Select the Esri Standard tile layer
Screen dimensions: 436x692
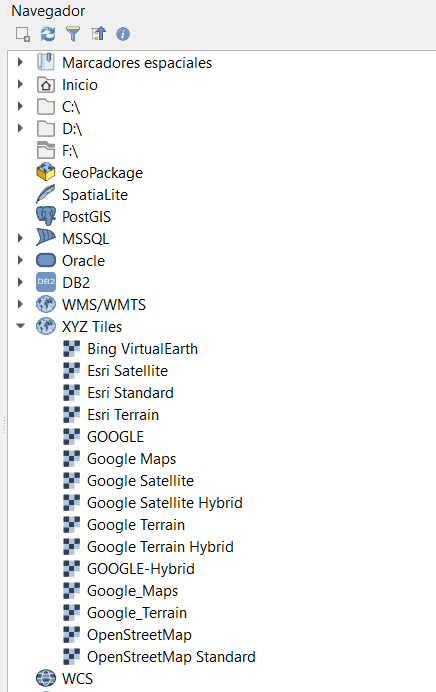[130, 393]
